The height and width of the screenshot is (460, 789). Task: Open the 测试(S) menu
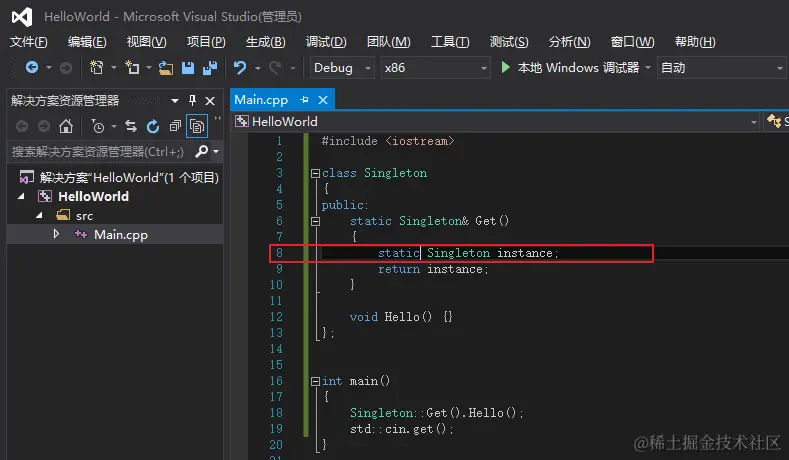click(509, 42)
